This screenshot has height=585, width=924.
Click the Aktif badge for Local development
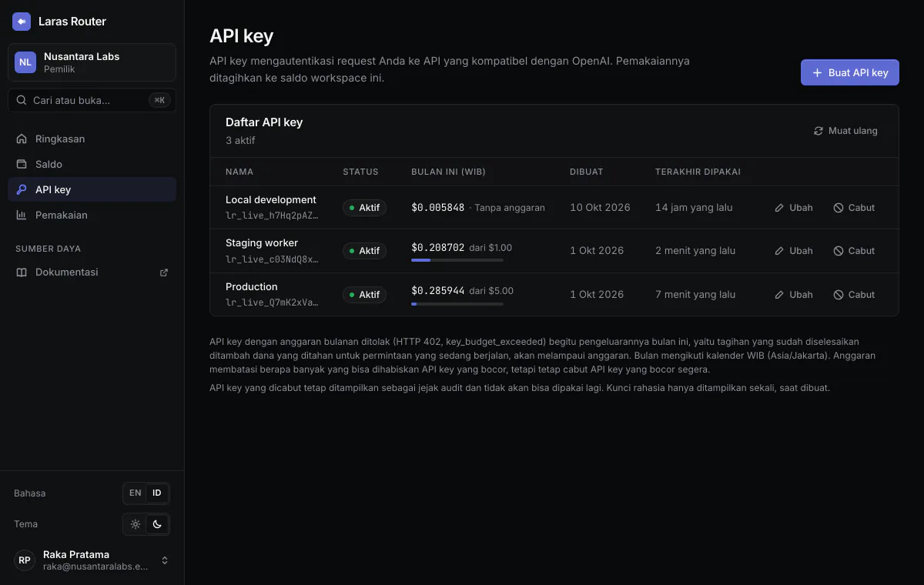click(365, 208)
